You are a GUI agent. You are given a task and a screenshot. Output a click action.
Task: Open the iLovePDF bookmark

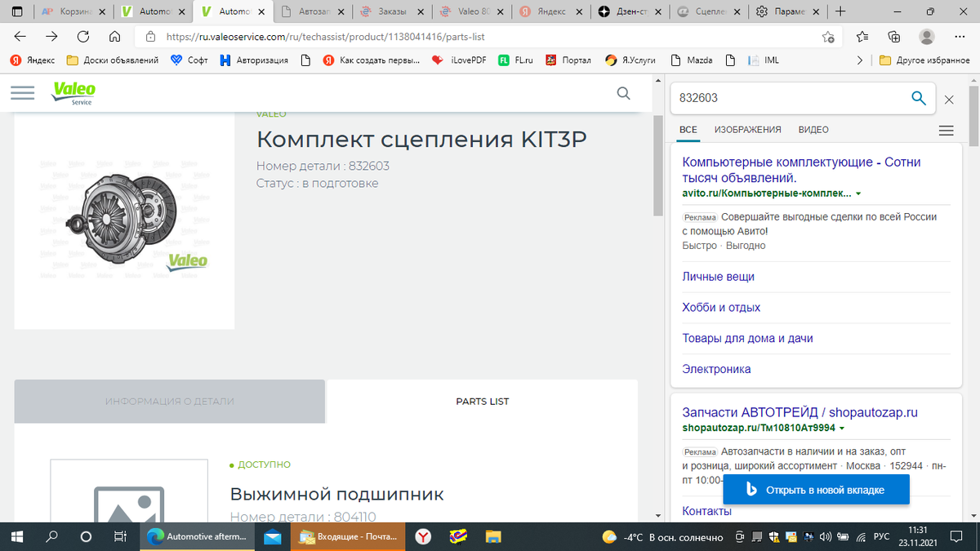(458, 60)
